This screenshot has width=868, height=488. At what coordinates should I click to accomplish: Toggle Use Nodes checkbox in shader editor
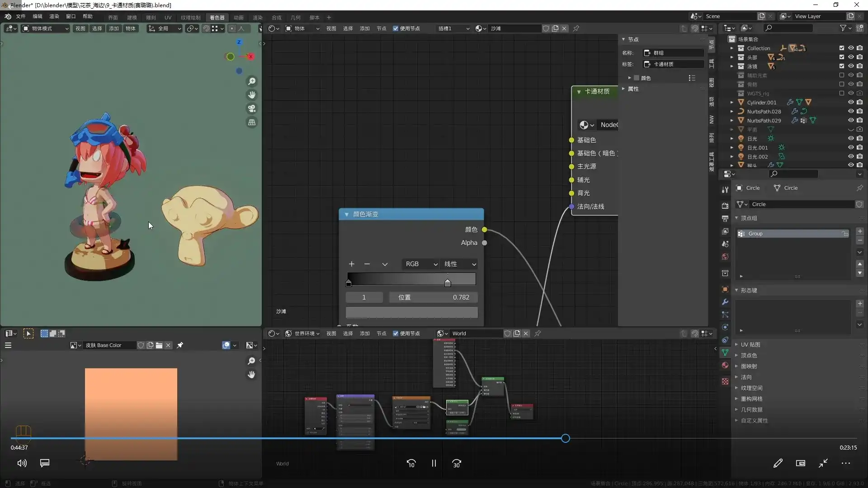[396, 28]
